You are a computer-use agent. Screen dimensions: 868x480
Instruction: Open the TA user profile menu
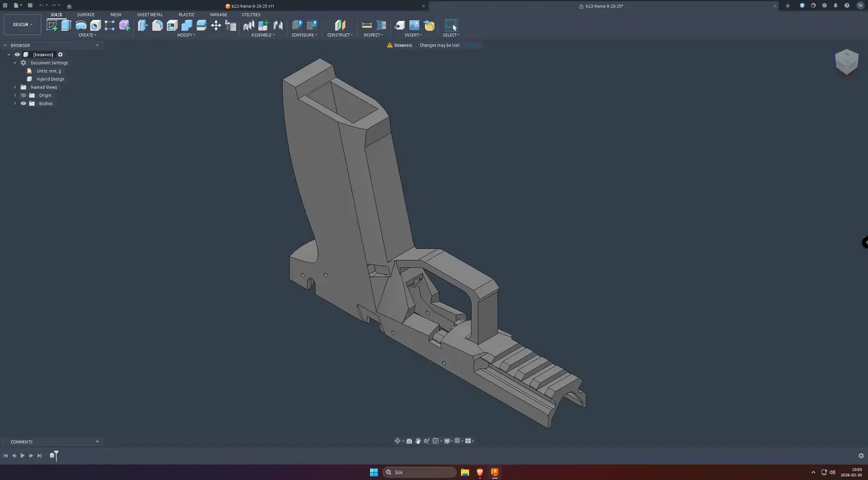pos(860,5)
